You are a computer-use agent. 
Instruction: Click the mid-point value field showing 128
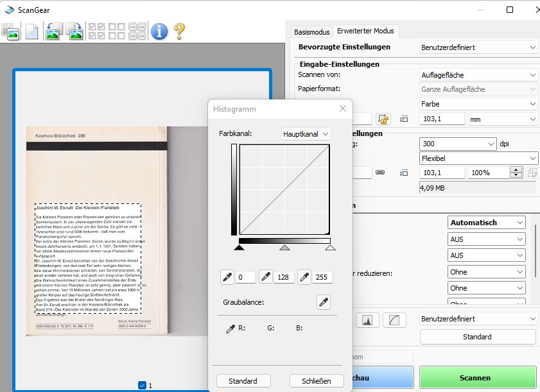tap(284, 277)
